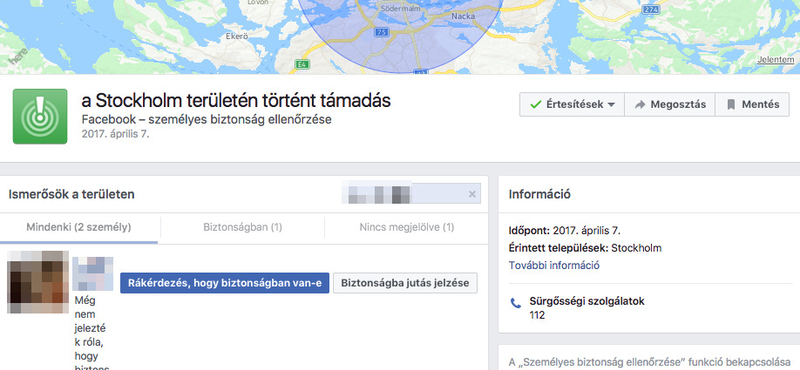The image size is (800, 370).
Task: Click the friend's blurred profile picture
Action: [38, 282]
